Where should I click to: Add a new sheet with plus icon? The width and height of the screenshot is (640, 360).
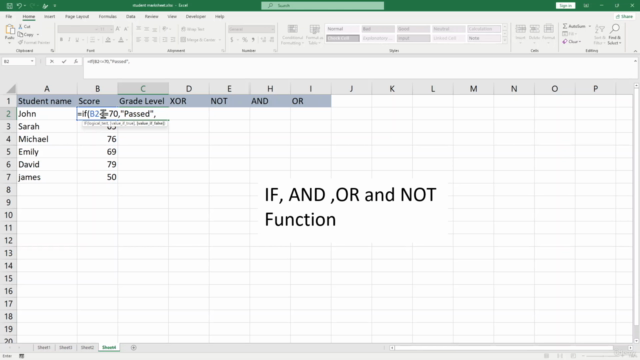(x=133, y=348)
